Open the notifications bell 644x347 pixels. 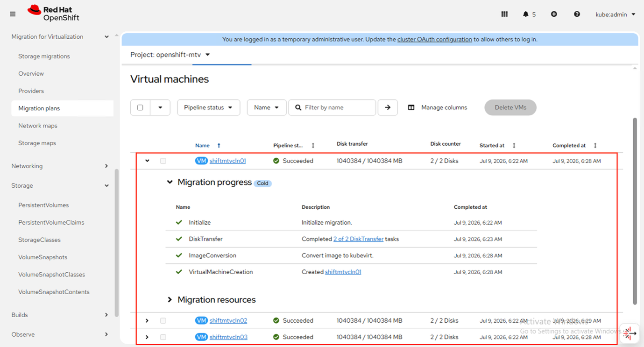pos(526,14)
